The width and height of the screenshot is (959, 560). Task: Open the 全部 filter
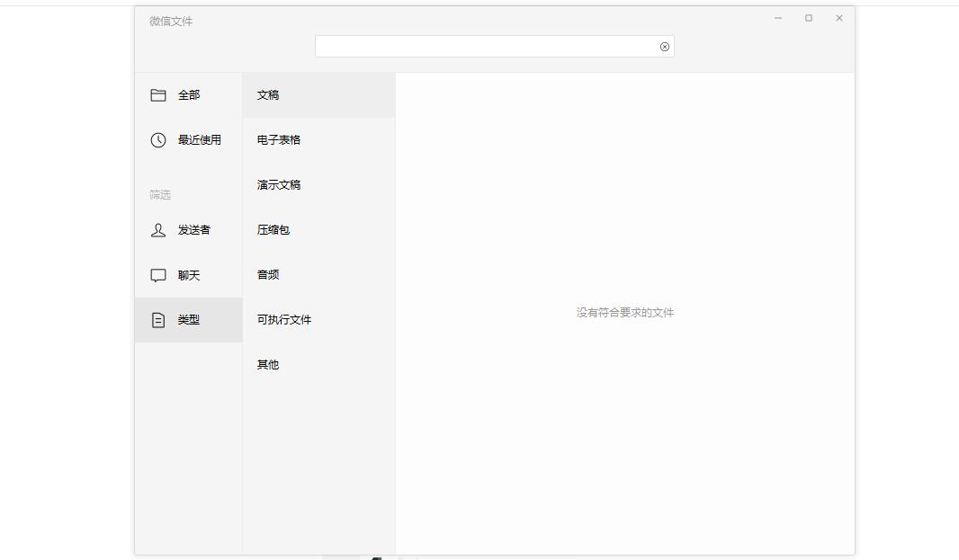189,94
